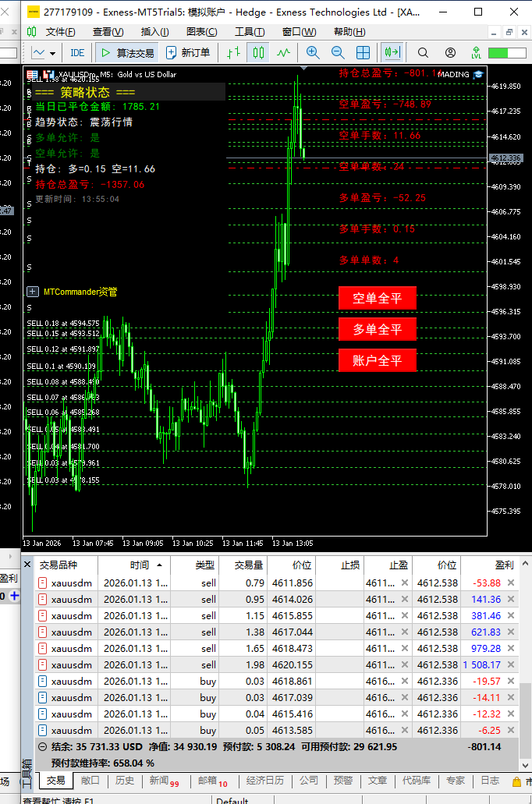Click the MADING graduation cap icon on chart

click(x=478, y=74)
